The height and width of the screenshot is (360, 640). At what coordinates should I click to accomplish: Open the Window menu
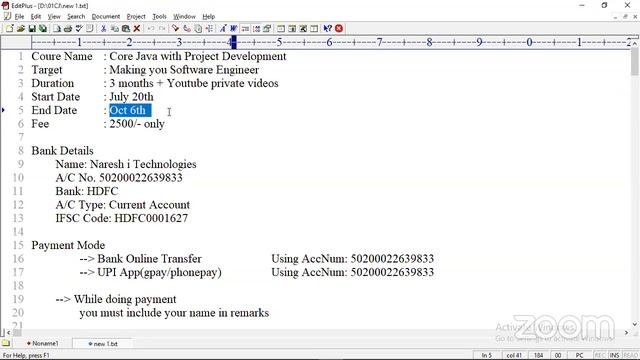click(184, 17)
